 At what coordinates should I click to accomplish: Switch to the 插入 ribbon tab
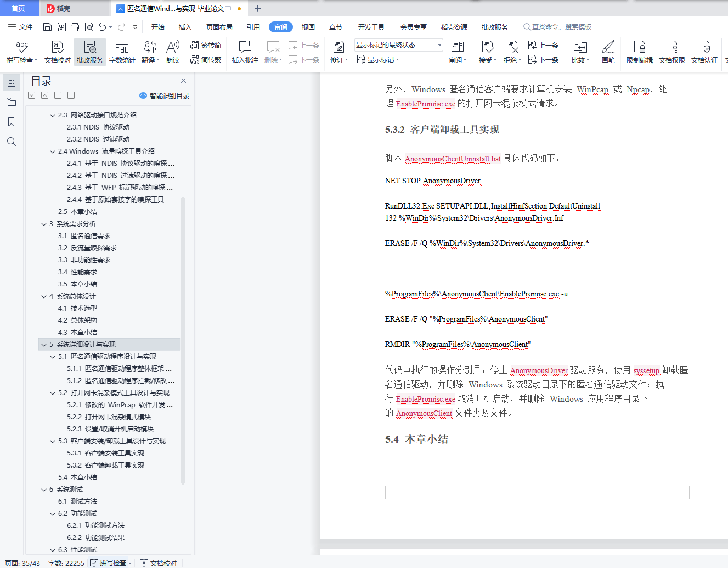coord(185,27)
